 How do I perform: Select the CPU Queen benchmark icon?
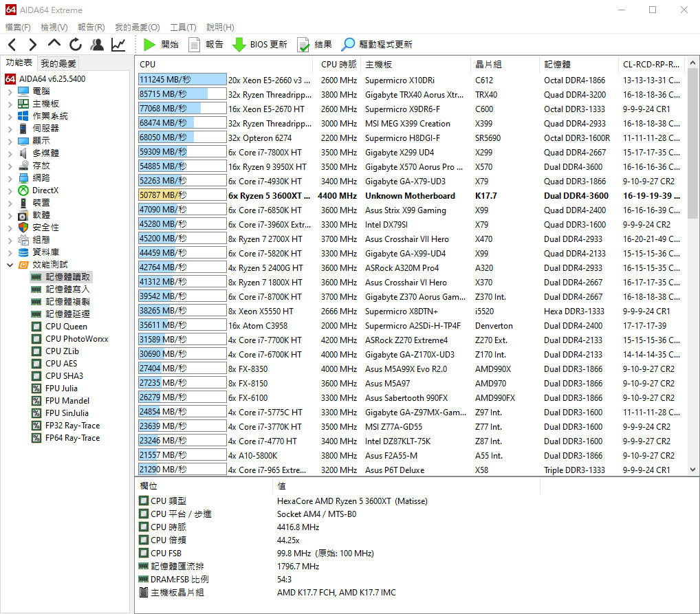pos(36,327)
